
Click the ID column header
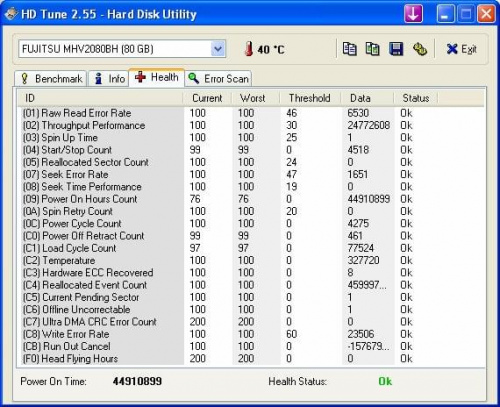coord(100,98)
